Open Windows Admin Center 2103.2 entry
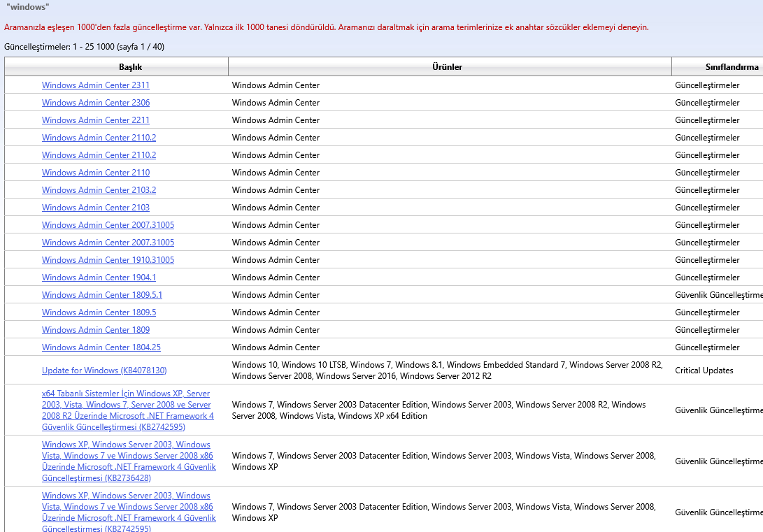 pyautogui.click(x=99, y=190)
